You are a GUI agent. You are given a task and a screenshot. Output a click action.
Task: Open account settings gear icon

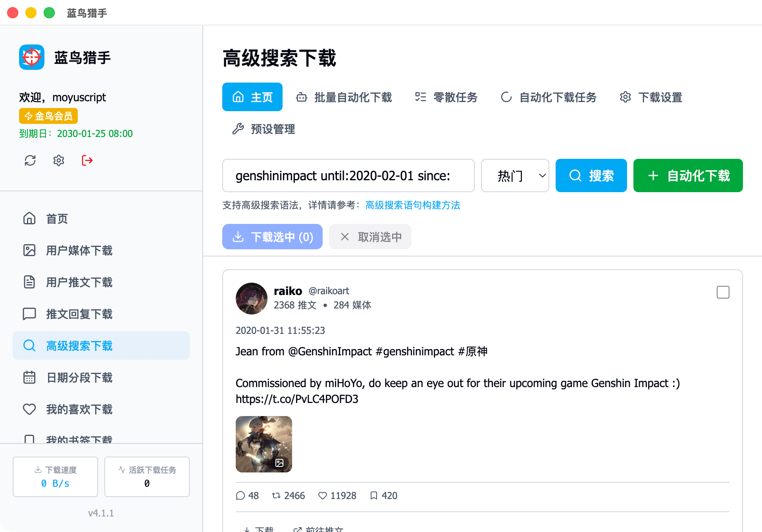59,160
